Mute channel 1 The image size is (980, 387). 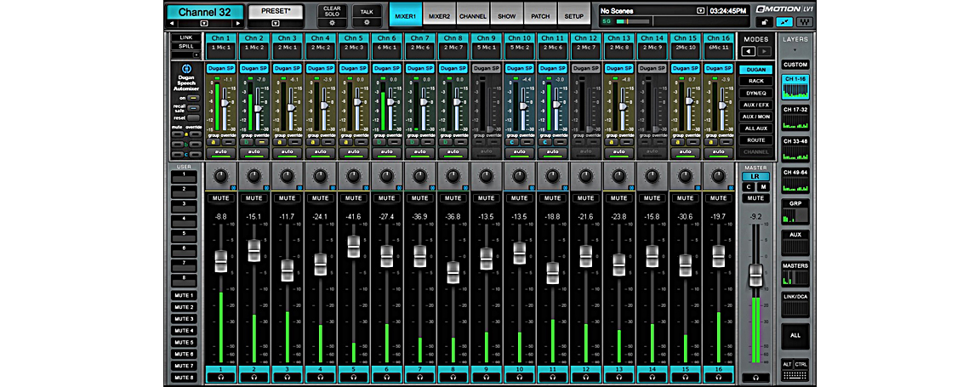pyautogui.click(x=220, y=198)
